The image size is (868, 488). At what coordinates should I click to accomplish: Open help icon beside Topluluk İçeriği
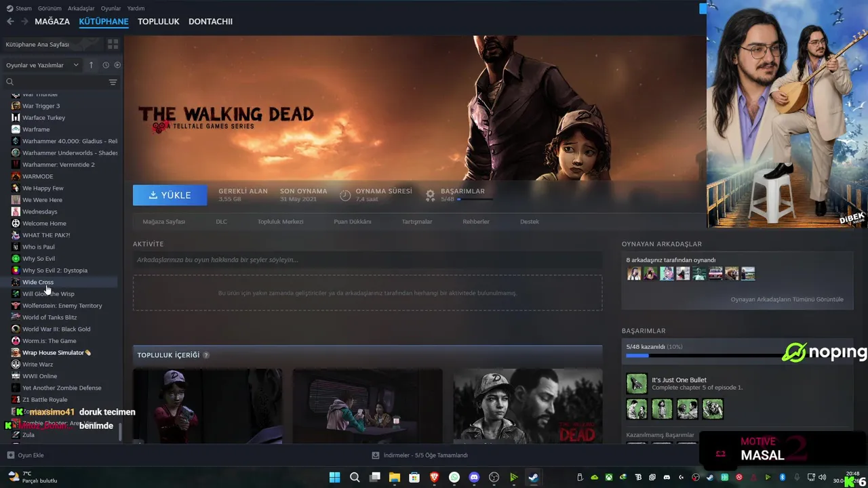(x=205, y=355)
